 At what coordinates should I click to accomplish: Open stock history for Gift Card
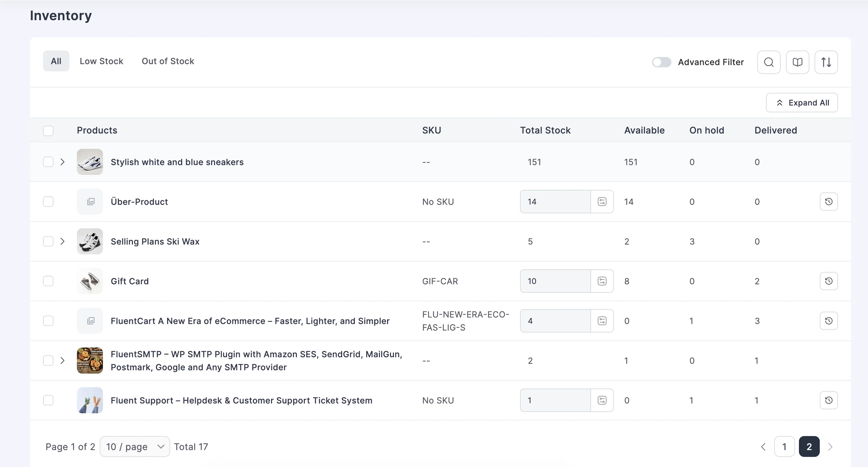click(x=829, y=281)
